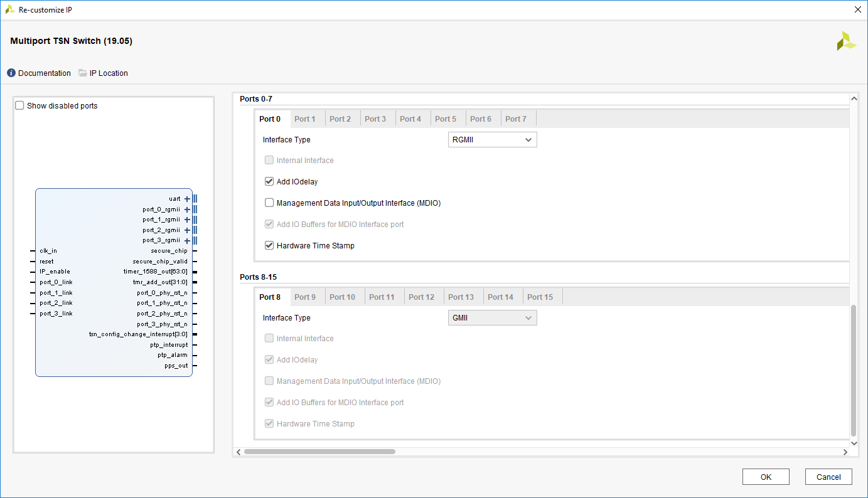
Task: Open the IP Location link
Action: pyautogui.click(x=109, y=73)
